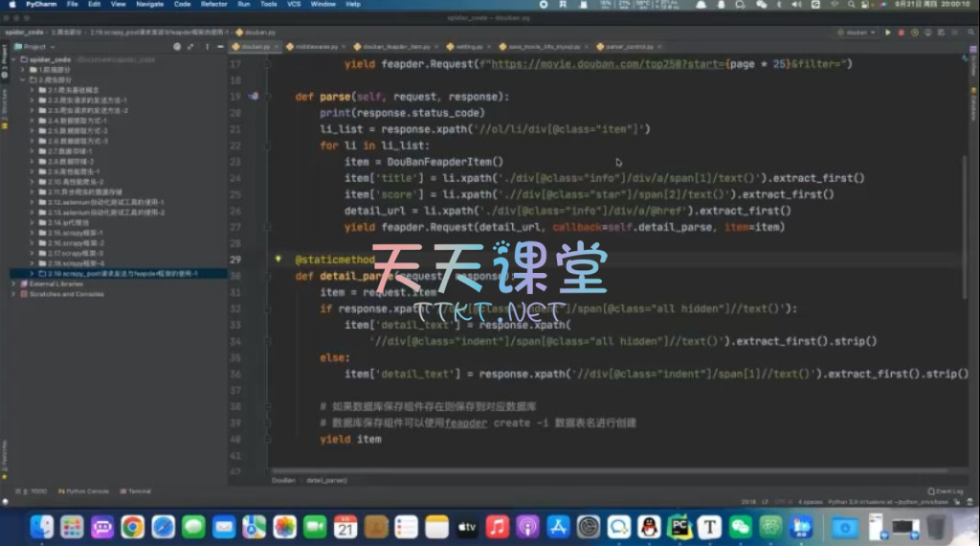Open Google Chrome from the Dock

tap(133, 526)
